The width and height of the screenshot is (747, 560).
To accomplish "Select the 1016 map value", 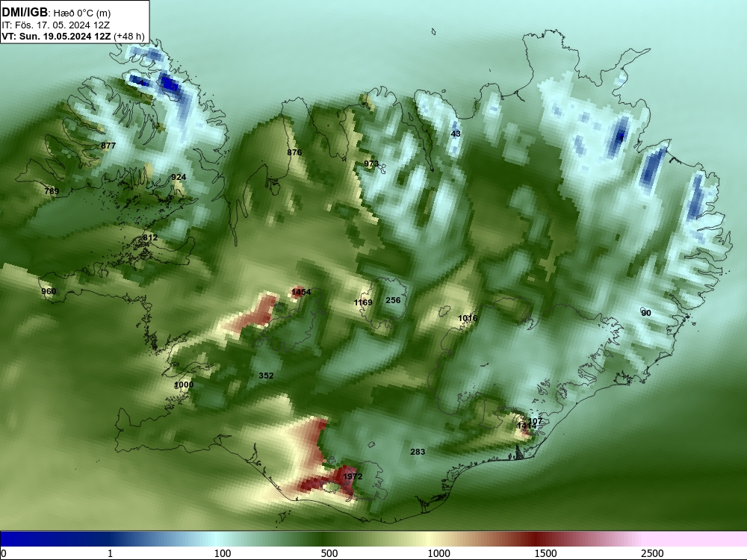I will tap(468, 319).
